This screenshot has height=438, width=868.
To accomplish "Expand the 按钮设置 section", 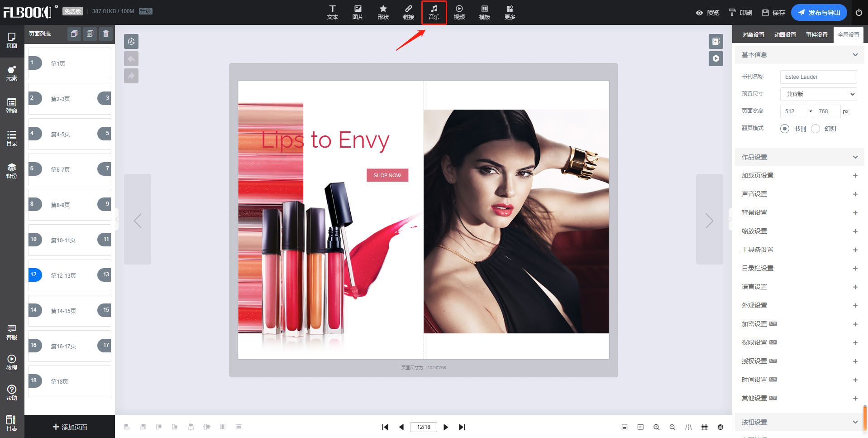I will pyautogui.click(x=855, y=422).
